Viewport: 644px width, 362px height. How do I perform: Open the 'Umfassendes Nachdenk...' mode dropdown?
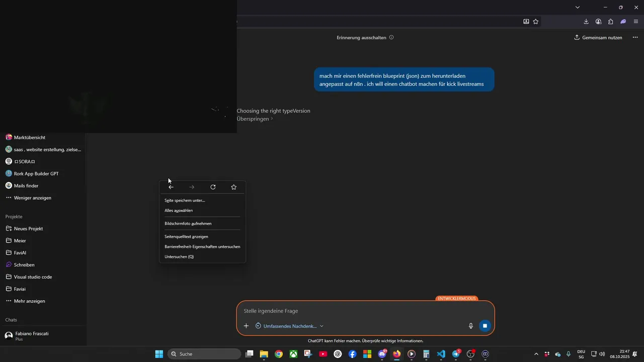(289, 326)
